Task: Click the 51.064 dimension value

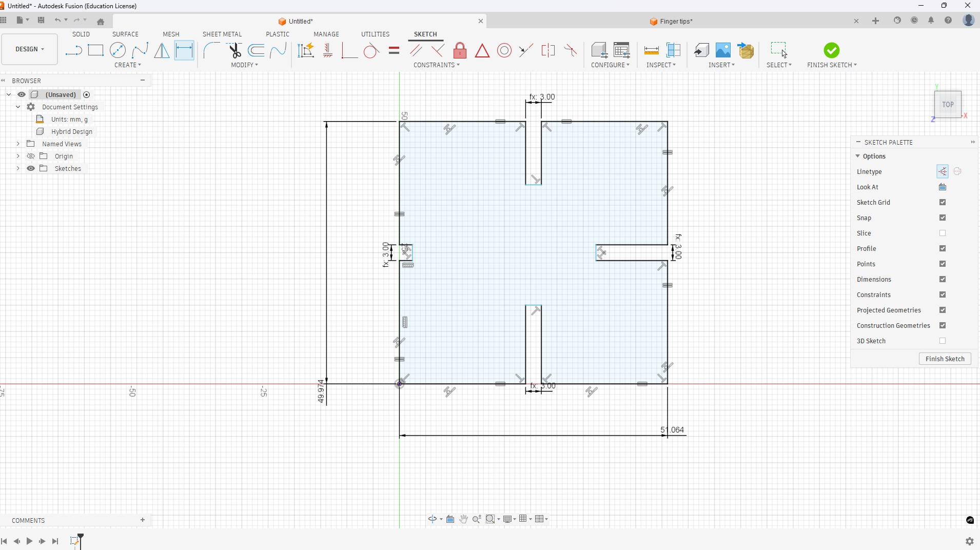Action: pyautogui.click(x=672, y=430)
